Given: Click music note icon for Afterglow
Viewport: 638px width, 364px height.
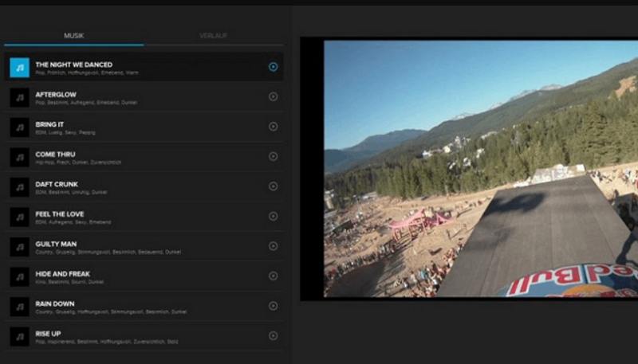Looking at the screenshot, I should pyautogui.click(x=19, y=97).
